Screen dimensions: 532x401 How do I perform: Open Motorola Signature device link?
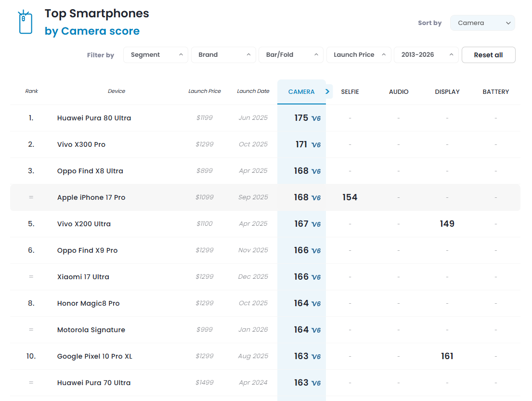[91, 330]
